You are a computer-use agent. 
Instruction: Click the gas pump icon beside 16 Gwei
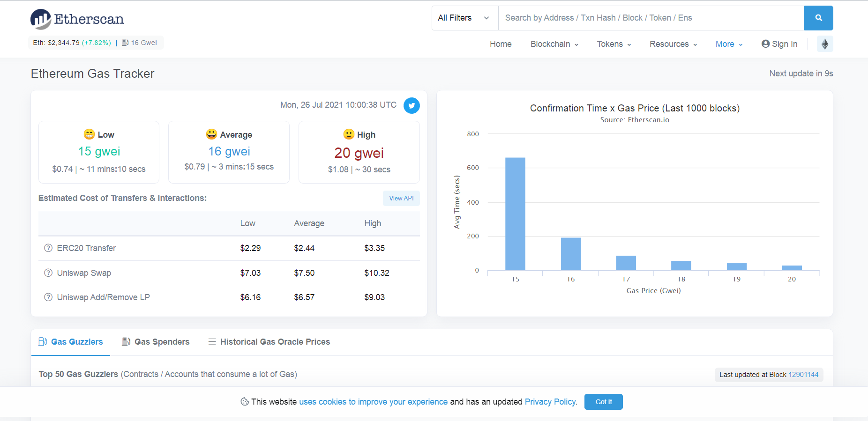(x=125, y=43)
